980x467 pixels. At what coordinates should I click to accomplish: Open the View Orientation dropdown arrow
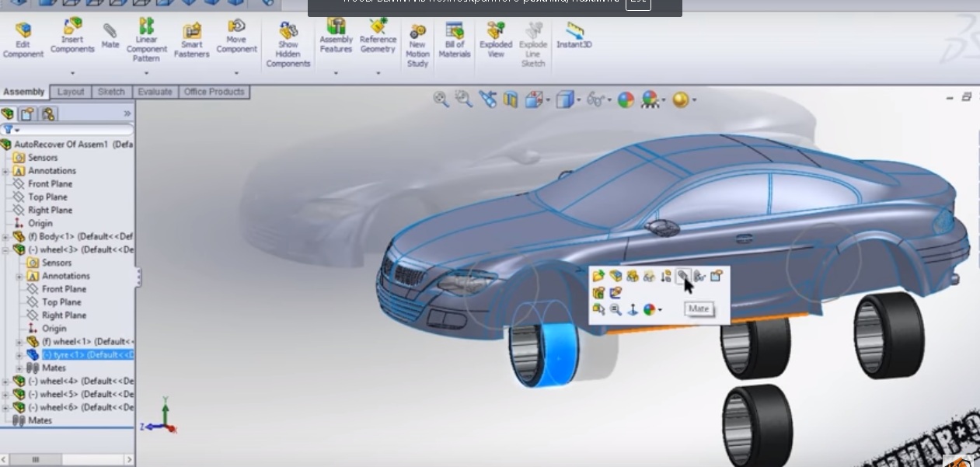(547, 100)
